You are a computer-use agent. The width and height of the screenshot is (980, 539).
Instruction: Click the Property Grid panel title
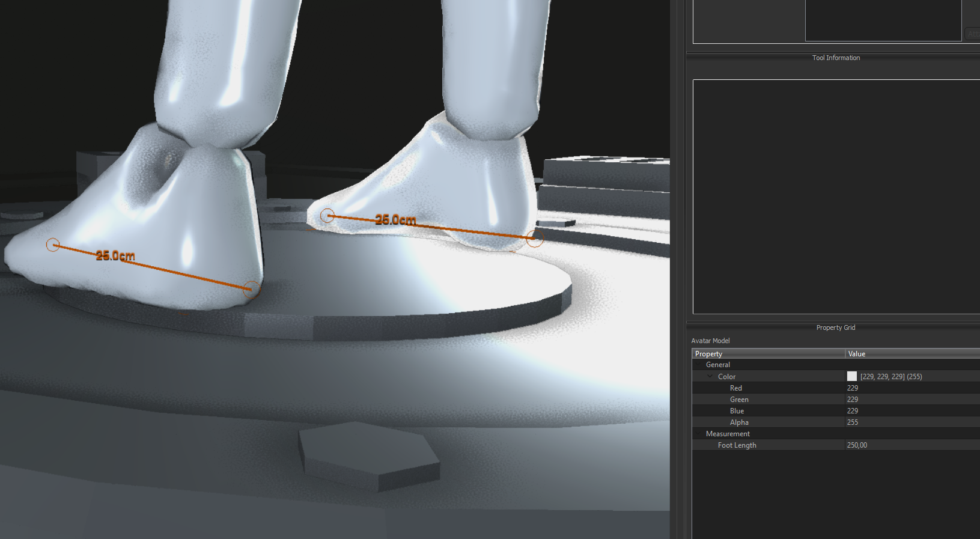point(835,327)
